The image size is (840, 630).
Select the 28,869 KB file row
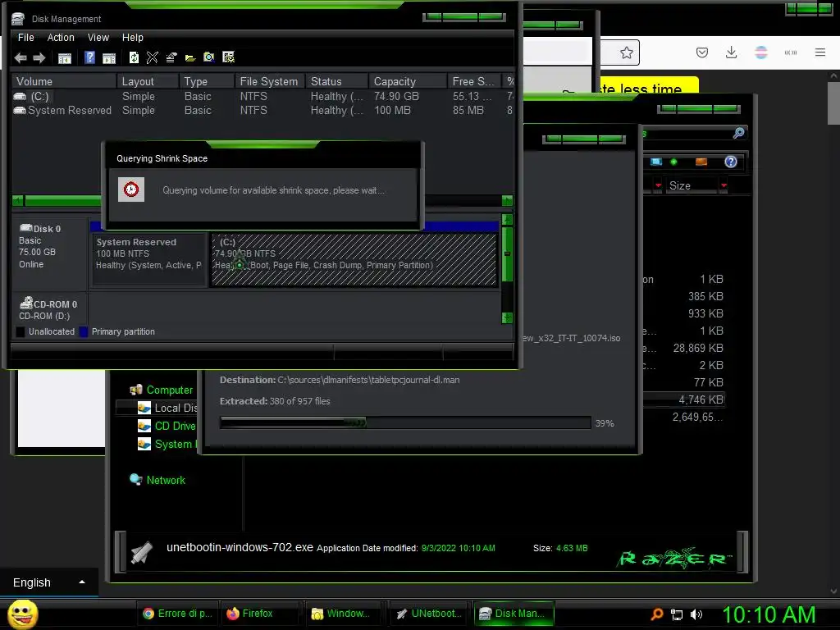click(685, 348)
